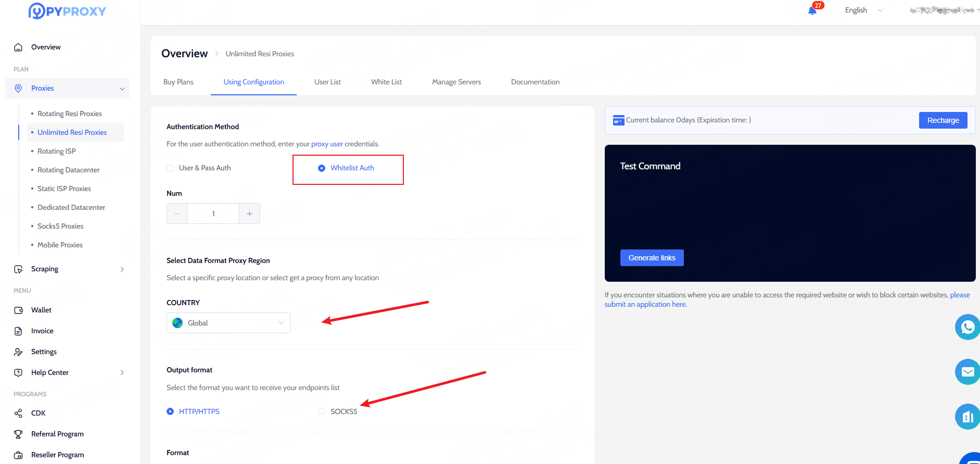980x464 pixels.
Task: Open the Global country dropdown
Action: pos(228,323)
